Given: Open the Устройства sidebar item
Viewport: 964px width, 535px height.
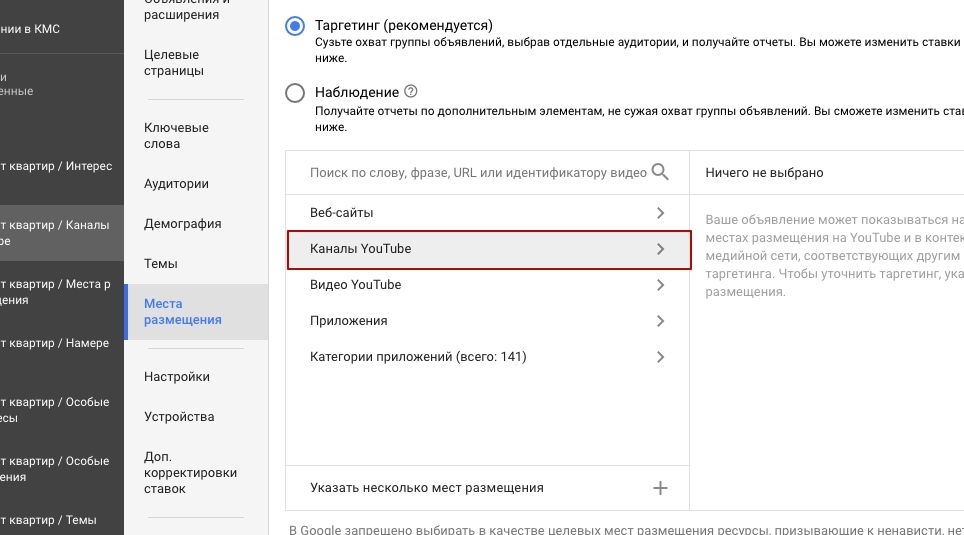Looking at the screenshot, I should pos(179,417).
